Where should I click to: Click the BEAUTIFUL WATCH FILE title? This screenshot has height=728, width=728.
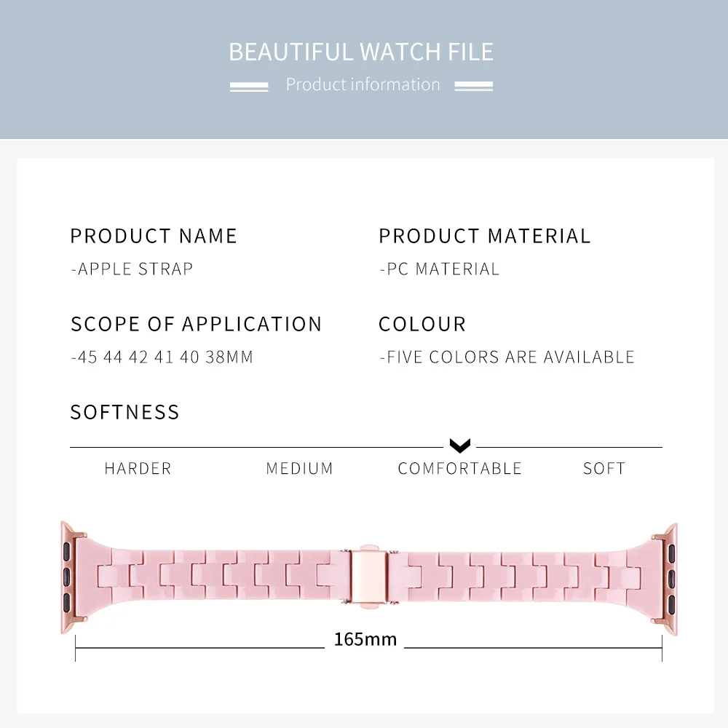pos(361,52)
